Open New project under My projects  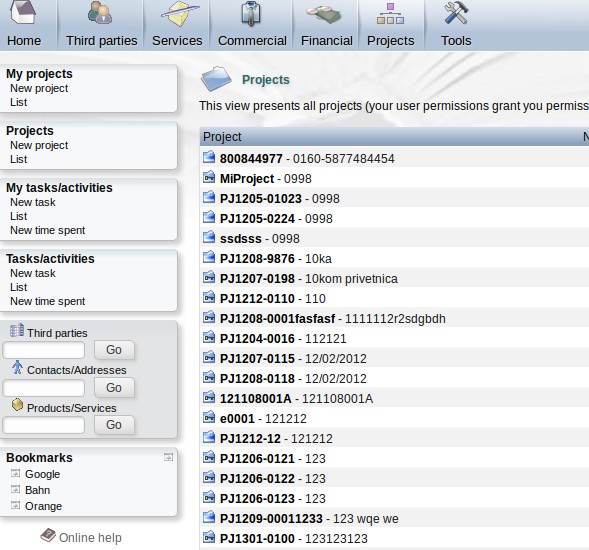(39, 88)
